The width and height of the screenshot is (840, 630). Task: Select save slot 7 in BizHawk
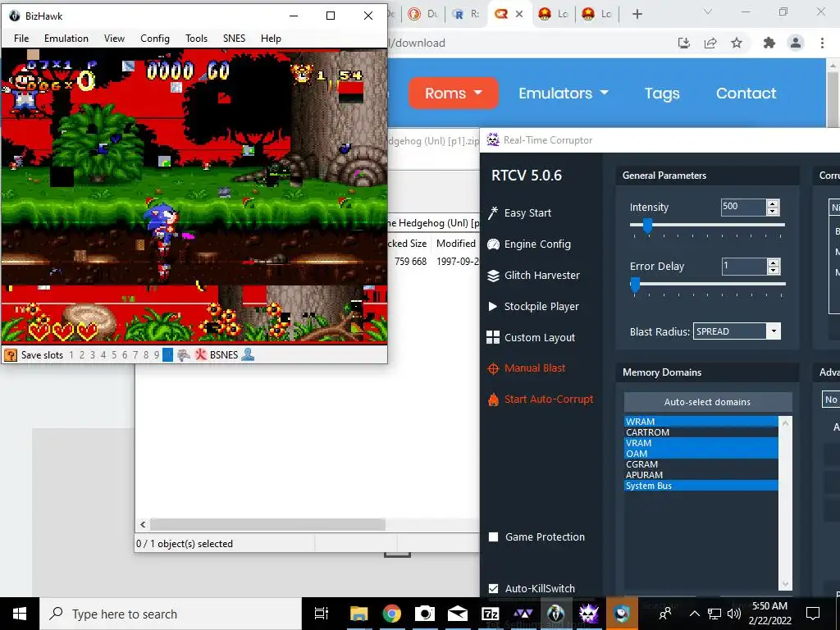coord(135,354)
